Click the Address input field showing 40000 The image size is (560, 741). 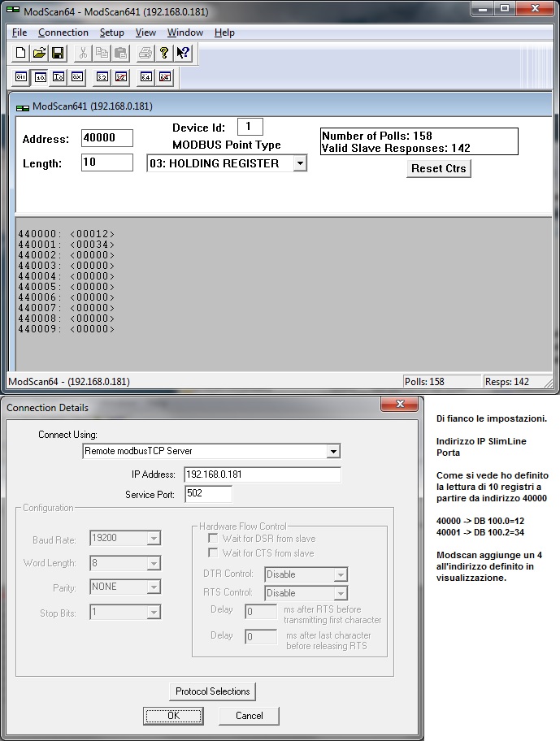tap(106, 138)
